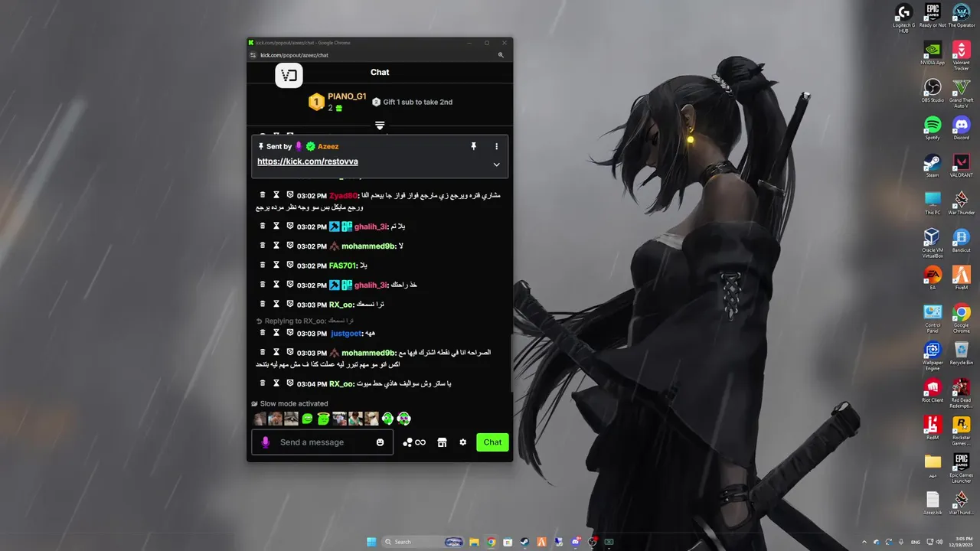Insert the green headphones emote
980x551 pixels.
tap(387, 419)
